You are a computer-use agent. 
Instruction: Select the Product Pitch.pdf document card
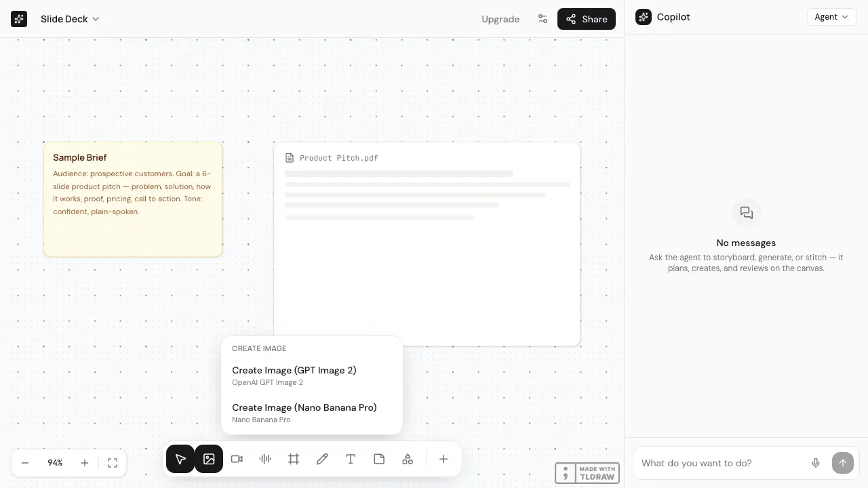[427, 244]
